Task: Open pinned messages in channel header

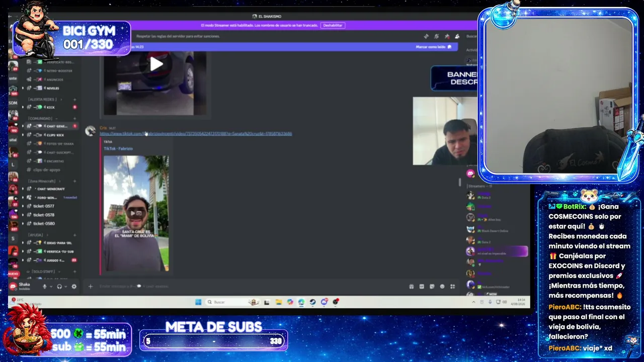Action: tap(447, 36)
